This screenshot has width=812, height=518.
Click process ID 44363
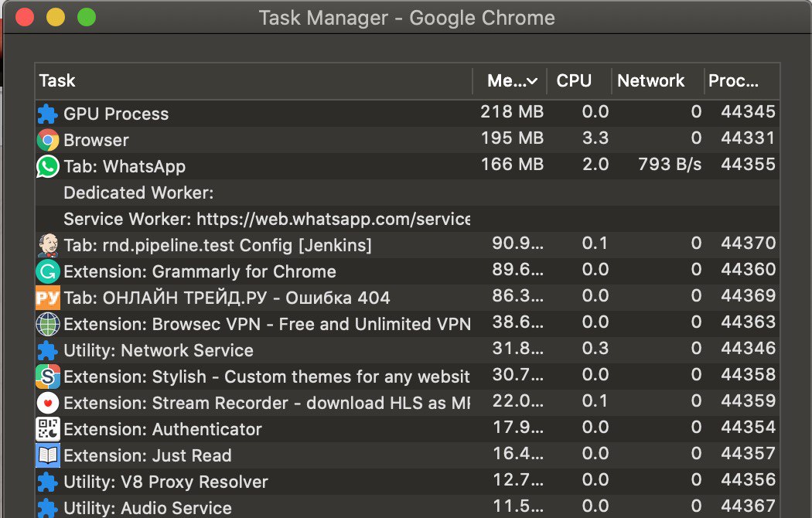pos(749,322)
